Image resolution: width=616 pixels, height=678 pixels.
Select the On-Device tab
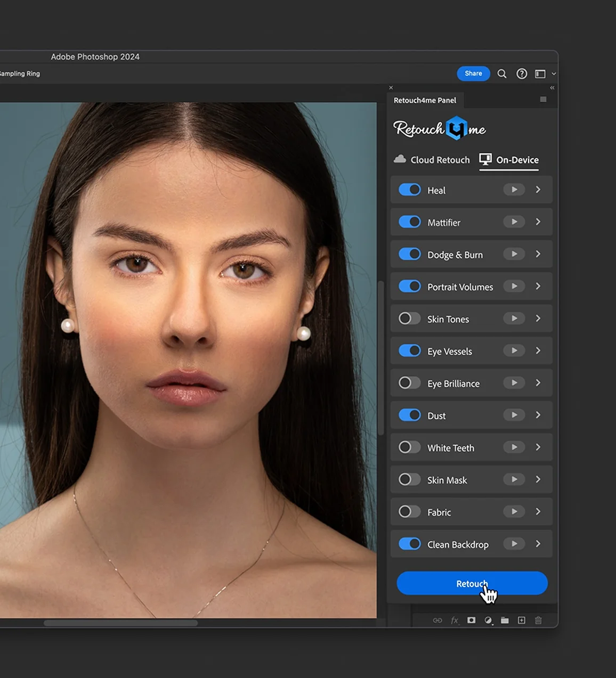[509, 160]
